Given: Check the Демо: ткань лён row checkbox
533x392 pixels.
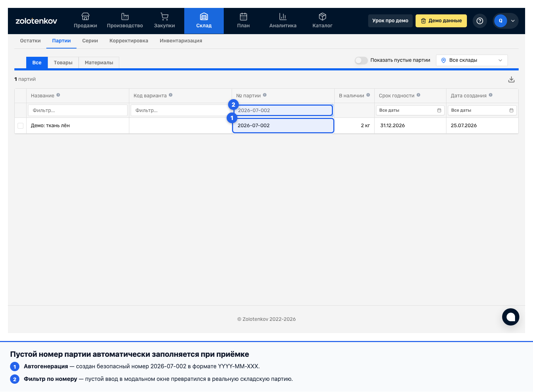Looking at the screenshot, I should click(x=20, y=126).
